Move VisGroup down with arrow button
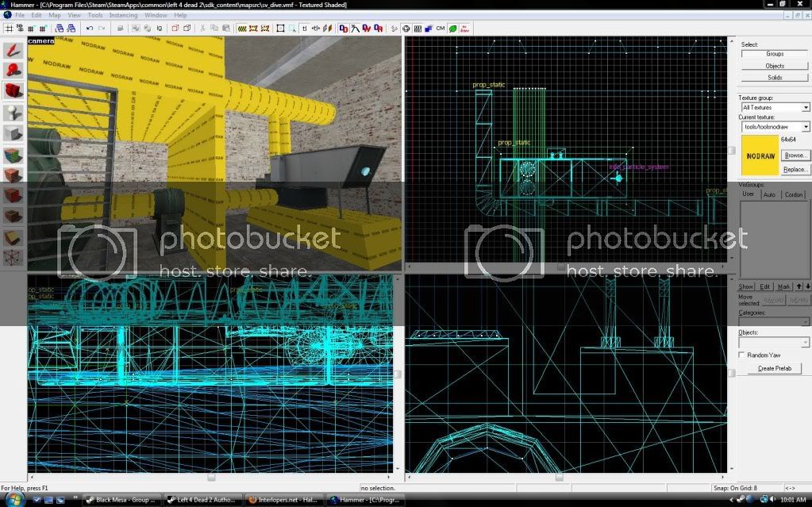The image size is (812, 507). pyautogui.click(x=807, y=286)
